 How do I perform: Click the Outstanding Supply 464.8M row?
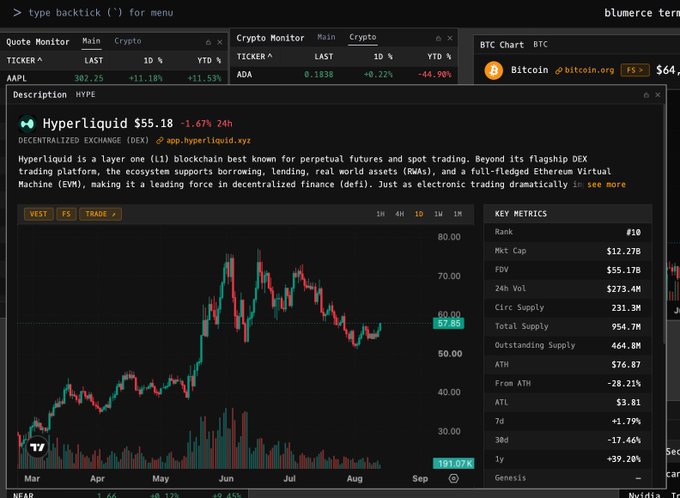click(x=568, y=345)
